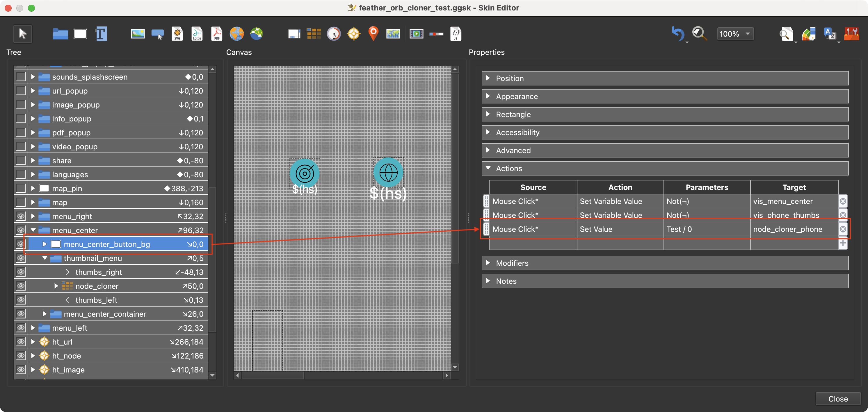Click the Set Value action cell
Viewport: 868px width, 412px height.
620,229
